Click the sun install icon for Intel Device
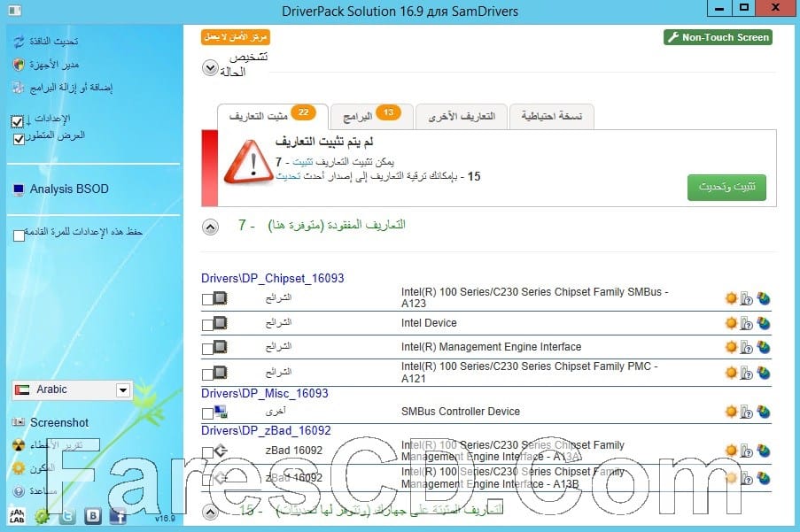This screenshot has height=532, width=800. [731, 323]
